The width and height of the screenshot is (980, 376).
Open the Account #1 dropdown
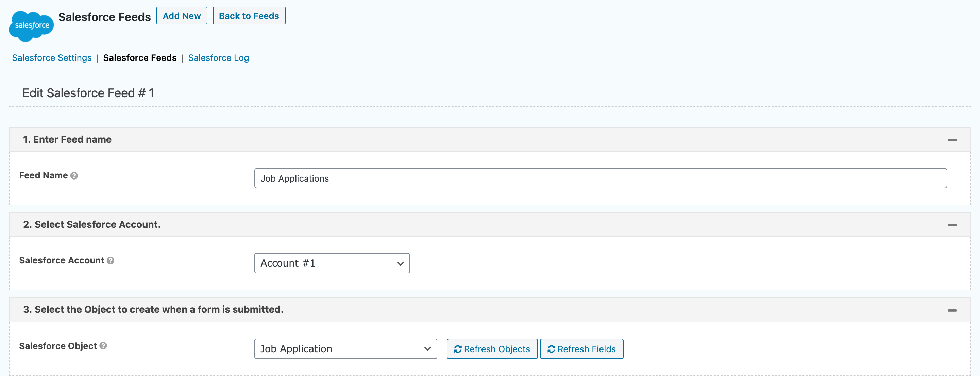coord(332,263)
